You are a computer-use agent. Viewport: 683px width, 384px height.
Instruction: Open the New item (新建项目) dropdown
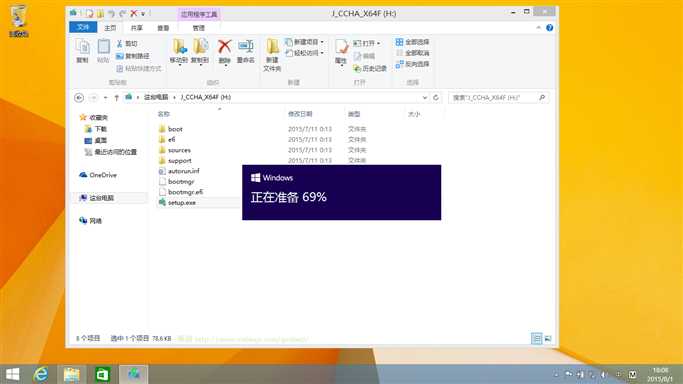(x=304, y=42)
